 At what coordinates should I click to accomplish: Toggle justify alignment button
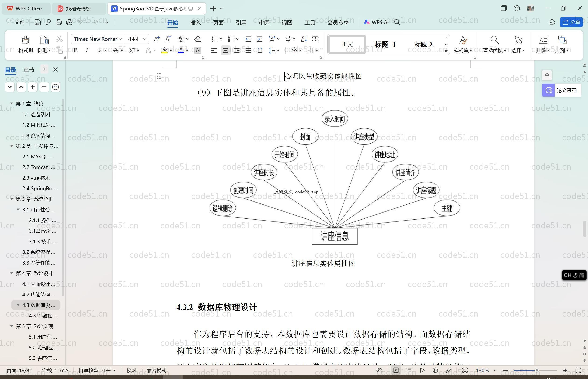[248, 50]
